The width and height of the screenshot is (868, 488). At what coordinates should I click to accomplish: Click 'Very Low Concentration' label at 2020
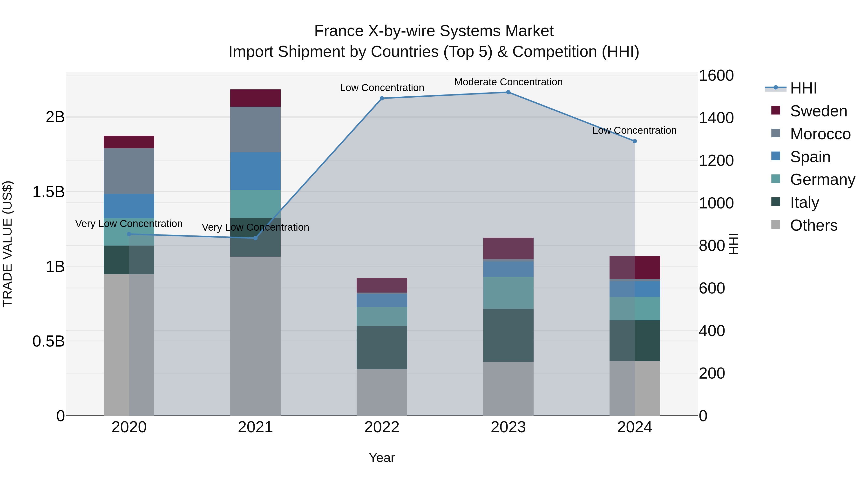pyautogui.click(x=129, y=224)
